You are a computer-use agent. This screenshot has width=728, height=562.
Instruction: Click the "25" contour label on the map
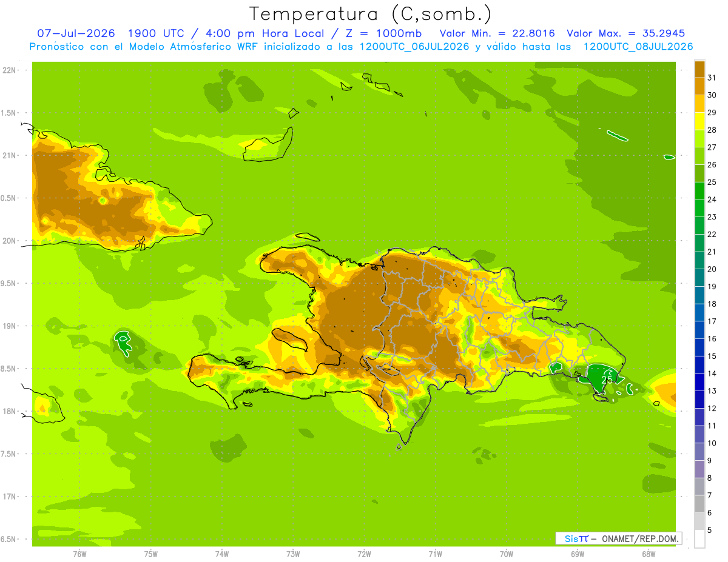[606, 380]
